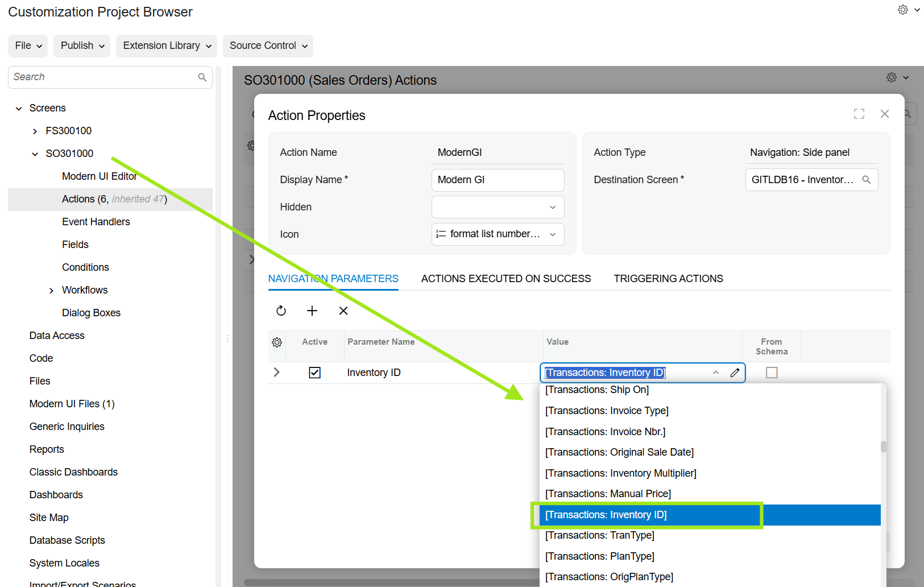Uncheck the Active checkbox for Inventory ID
The height and width of the screenshot is (587, 924).
(x=314, y=373)
